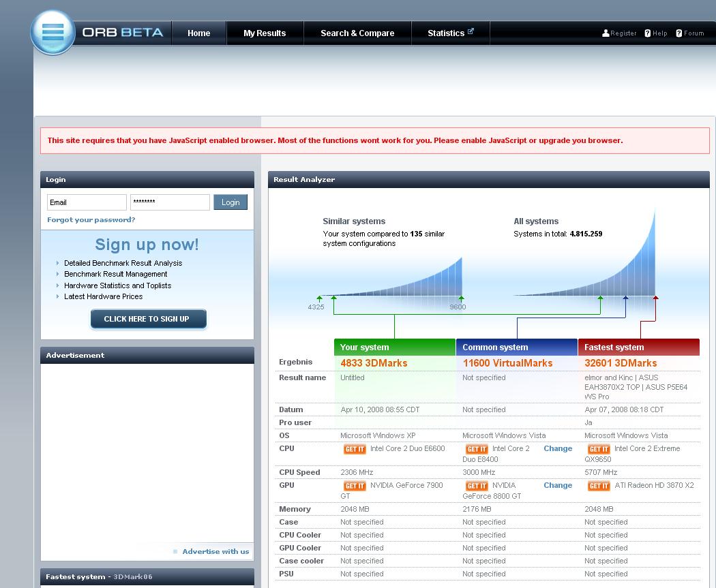Open the Forgot your password link

[91, 220]
